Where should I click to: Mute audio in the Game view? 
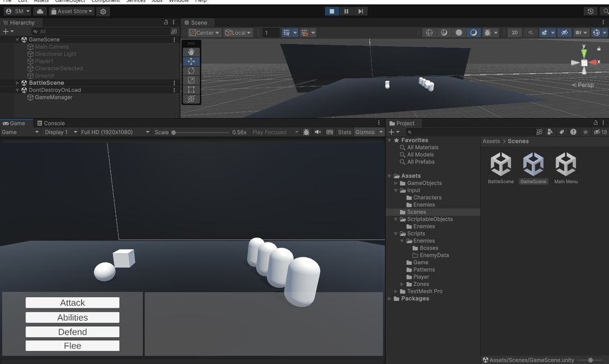pos(318,132)
